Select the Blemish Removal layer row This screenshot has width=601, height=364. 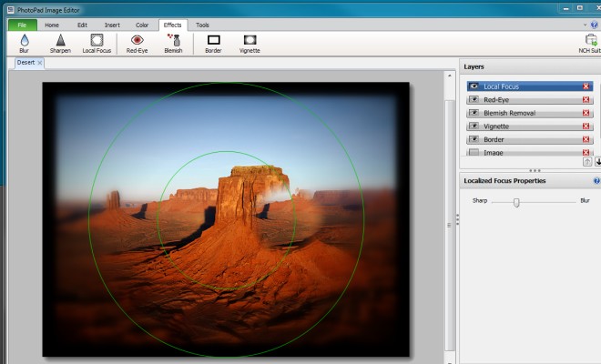click(530, 113)
